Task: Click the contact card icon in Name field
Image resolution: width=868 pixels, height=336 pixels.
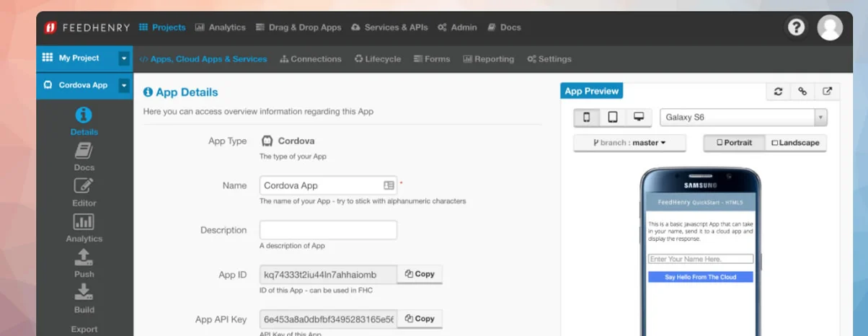Action: coord(389,185)
